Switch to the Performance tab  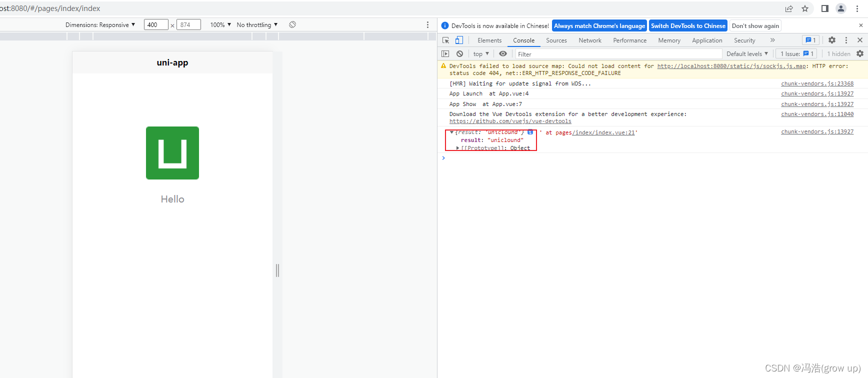630,40
